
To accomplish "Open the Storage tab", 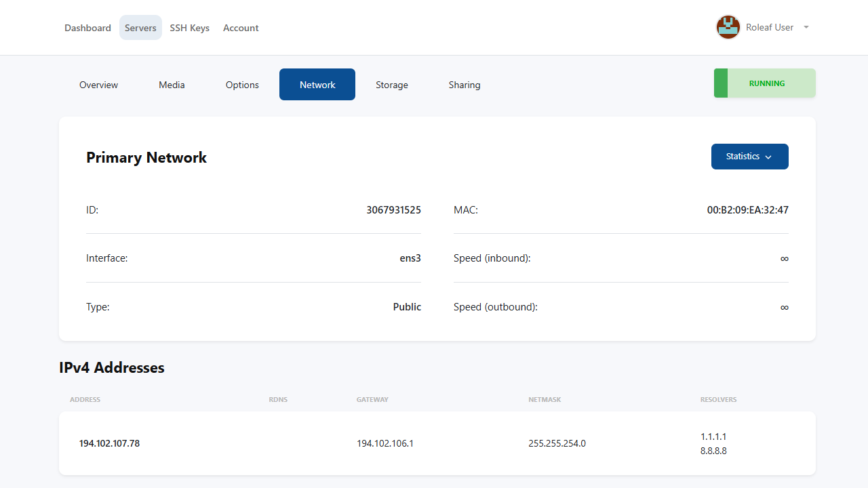I will [392, 85].
